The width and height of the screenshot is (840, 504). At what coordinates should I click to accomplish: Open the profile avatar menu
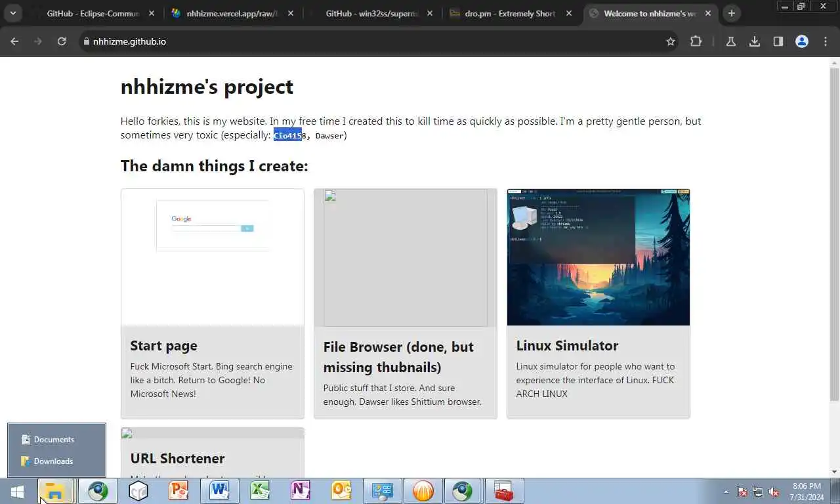coord(802,41)
